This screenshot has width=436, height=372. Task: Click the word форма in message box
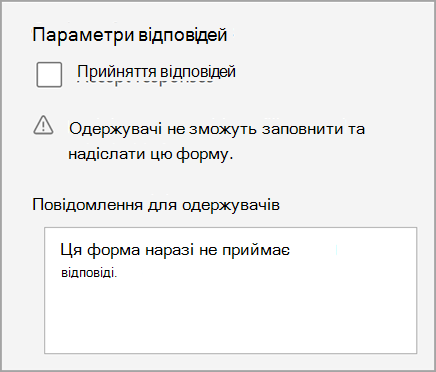click(x=114, y=250)
